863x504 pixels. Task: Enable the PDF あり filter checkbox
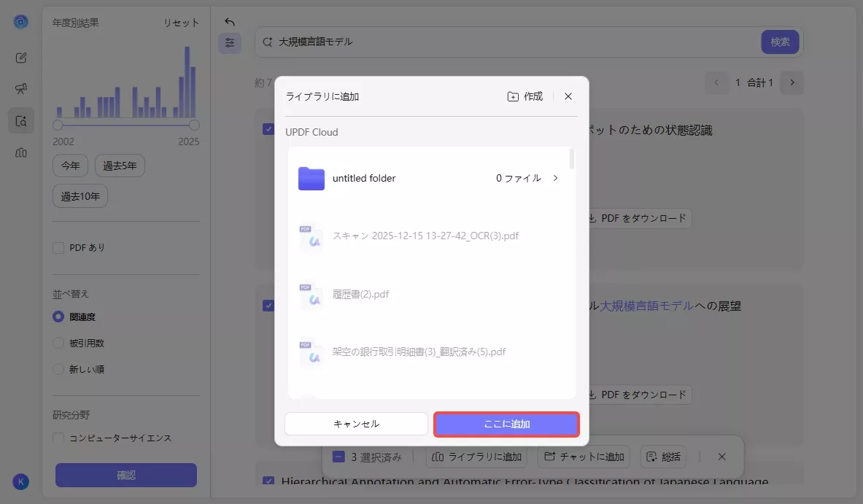tap(58, 248)
